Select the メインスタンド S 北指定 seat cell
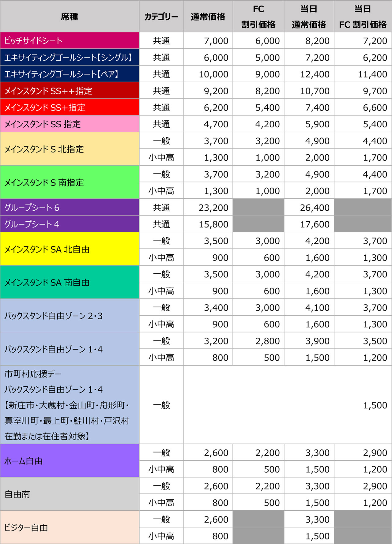392x544 pixels. click(70, 149)
